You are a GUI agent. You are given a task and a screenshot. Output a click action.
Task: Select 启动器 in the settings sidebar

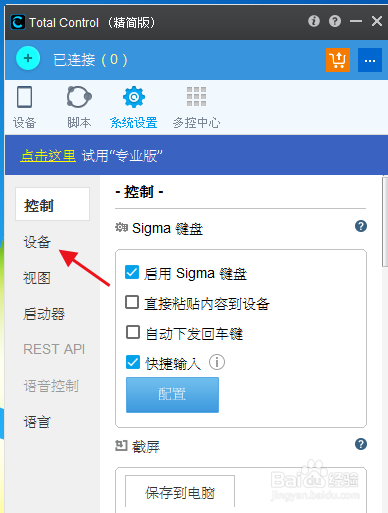click(44, 314)
